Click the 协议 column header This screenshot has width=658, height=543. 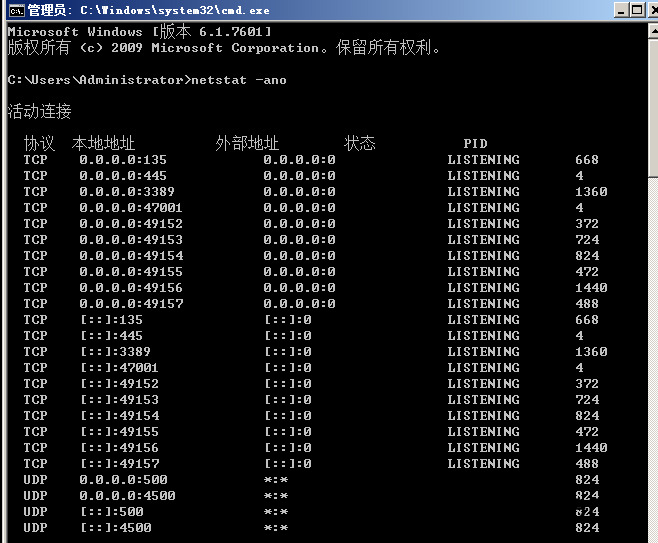[x=39, y=143]
